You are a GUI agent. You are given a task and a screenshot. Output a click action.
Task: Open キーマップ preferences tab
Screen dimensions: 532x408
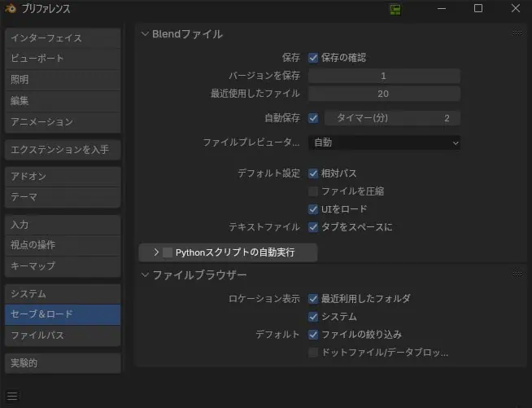coord(63,266)
